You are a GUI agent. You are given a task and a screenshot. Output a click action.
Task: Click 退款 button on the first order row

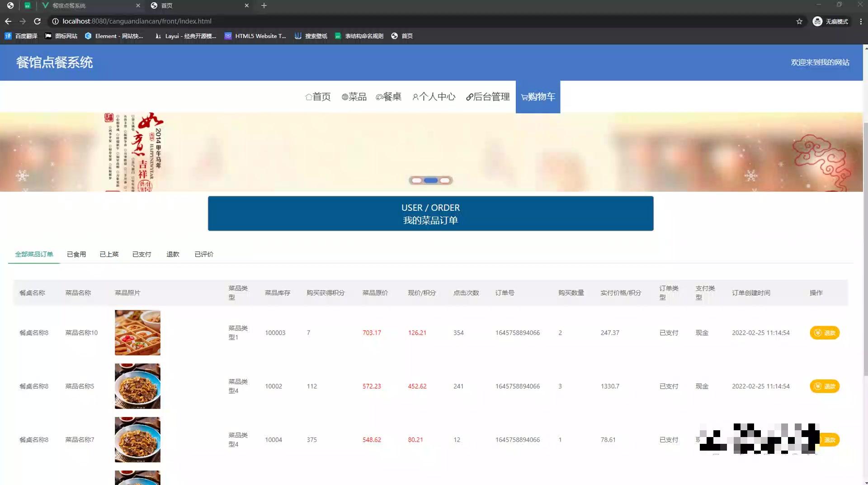pyautogui.click(x=825, y=333)
